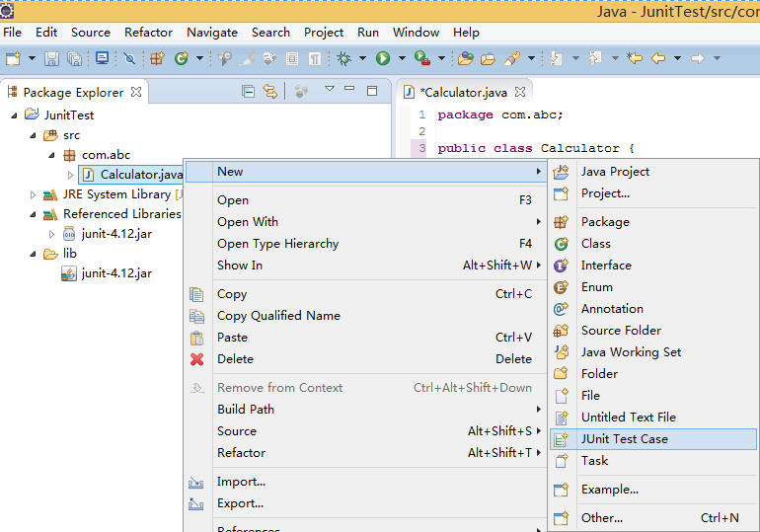Screen dimensions: 760x532
Task: Select Source Folder in the New submenu
Action: 653,331
